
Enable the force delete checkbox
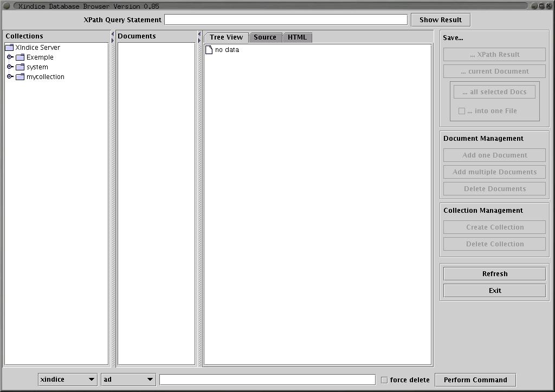coord(384,380)
